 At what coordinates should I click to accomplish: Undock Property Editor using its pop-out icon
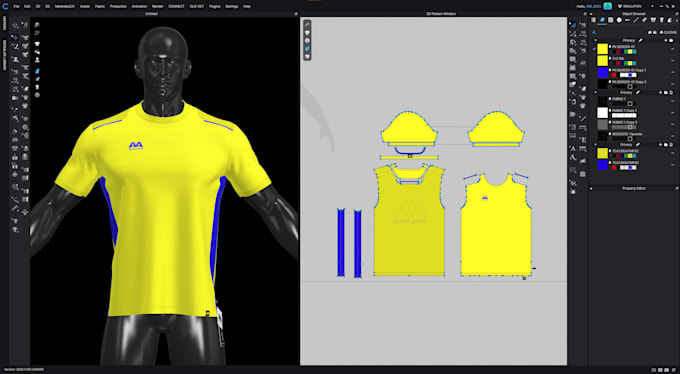point(677,188)
